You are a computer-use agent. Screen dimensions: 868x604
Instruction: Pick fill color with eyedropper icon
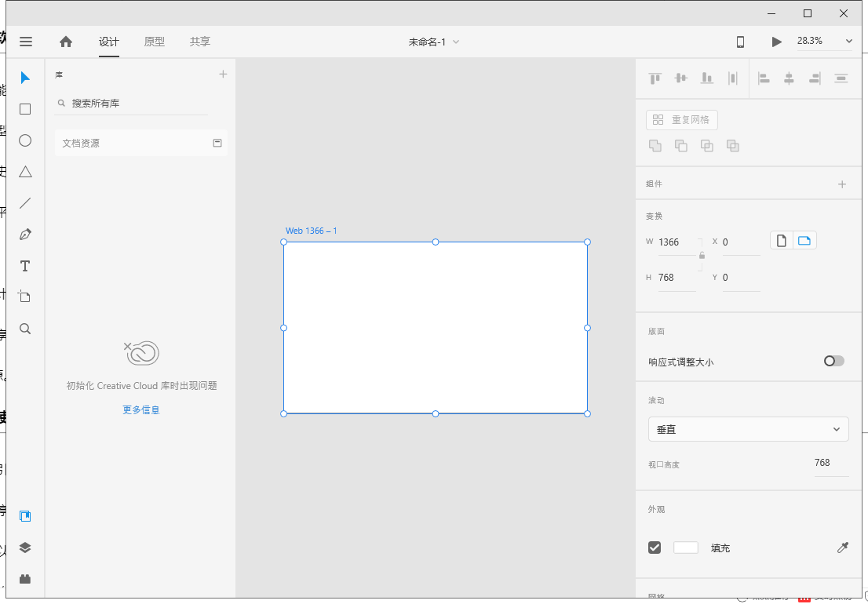[843, 548]
